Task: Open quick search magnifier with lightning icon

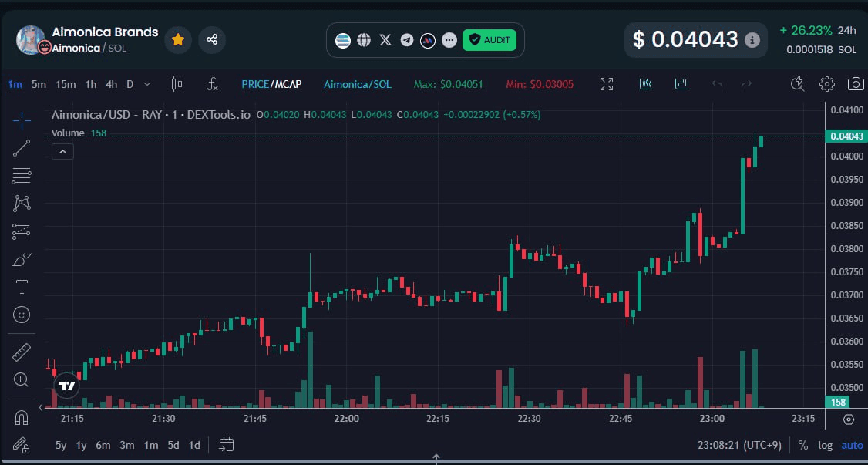Action: tap(797, 84)
